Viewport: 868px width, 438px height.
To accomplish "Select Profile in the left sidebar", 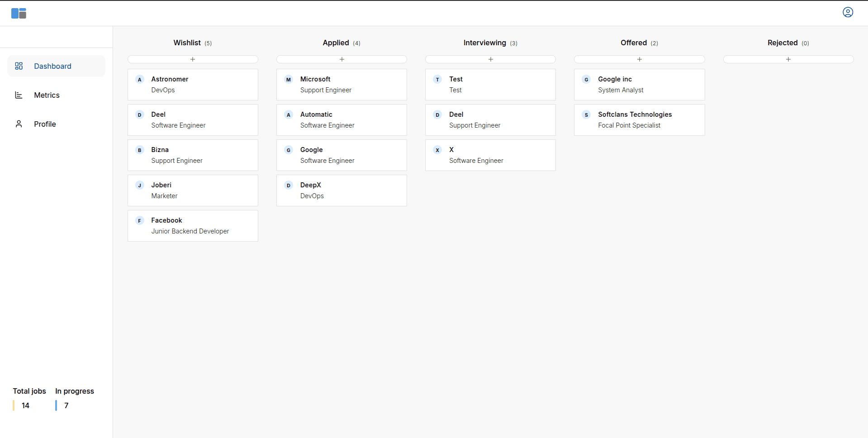I will click(x=45, y=124).
